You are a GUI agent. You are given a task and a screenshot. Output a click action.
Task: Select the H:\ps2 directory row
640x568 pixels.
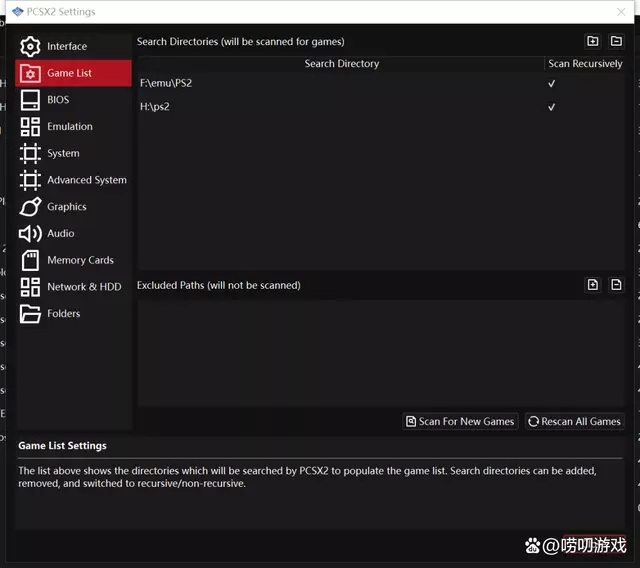(381, 107)
